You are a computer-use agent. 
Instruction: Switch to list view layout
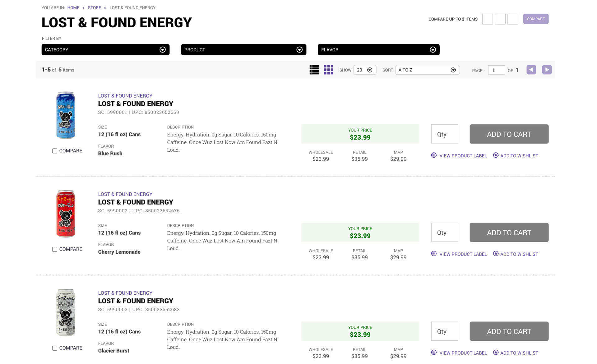point(315,70)
